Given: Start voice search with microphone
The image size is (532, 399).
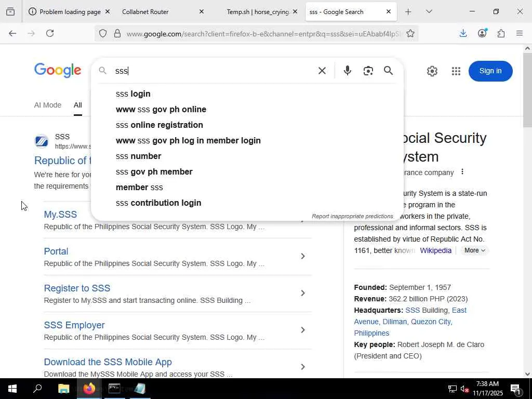Looking at the screenshot, I should 348,71.
